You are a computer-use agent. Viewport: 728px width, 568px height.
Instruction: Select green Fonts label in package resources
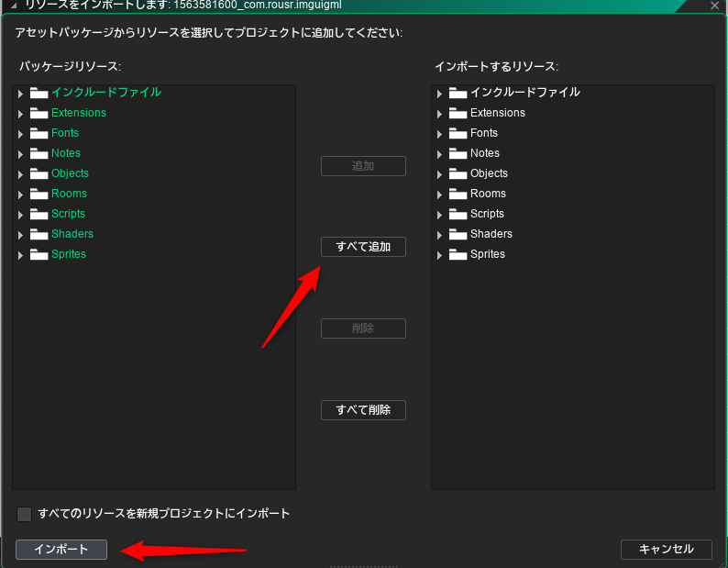tap(65, 133)
